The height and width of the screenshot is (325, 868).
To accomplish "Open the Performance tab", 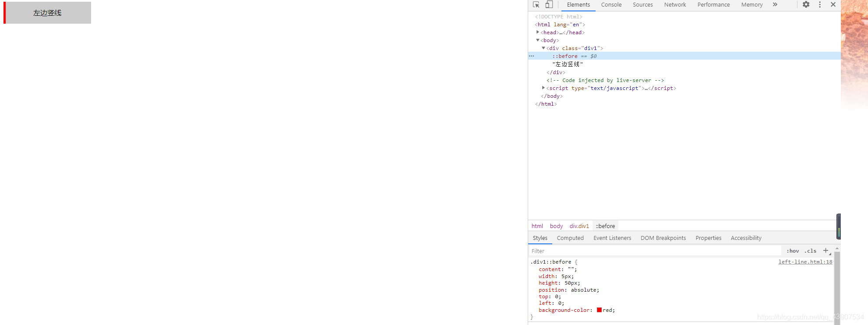I will [x=713, y=5].
